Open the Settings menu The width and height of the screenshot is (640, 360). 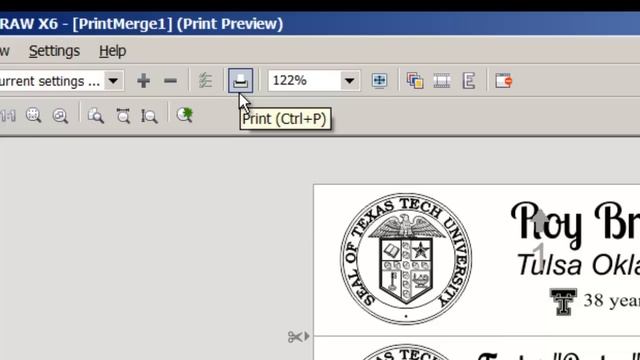click(x=54, y=51)
